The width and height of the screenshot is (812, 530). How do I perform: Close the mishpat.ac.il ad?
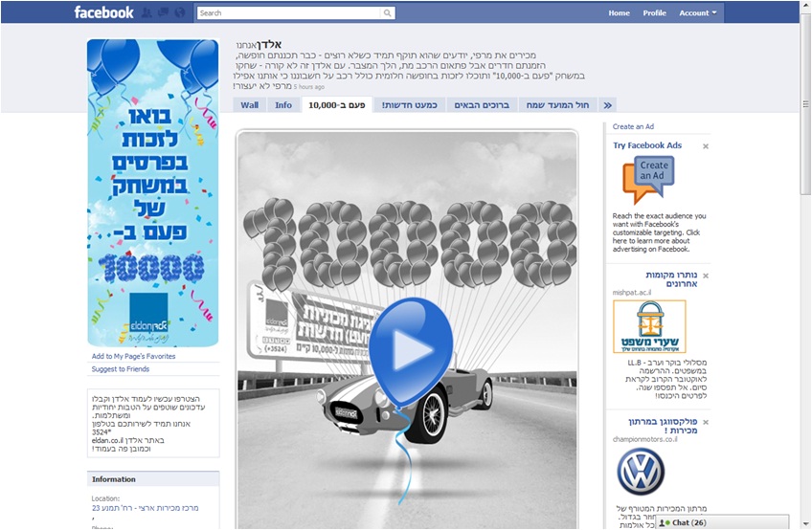click(706, 275)
